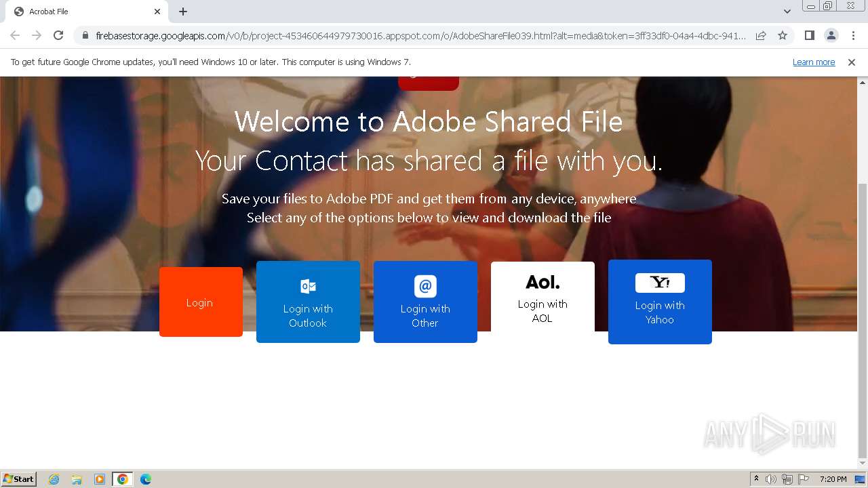Image resolution: width=868 pixels, height=488 pixels.
Task: Open the network tray icon
Action: pyautogui.click(x=787, y=479)
